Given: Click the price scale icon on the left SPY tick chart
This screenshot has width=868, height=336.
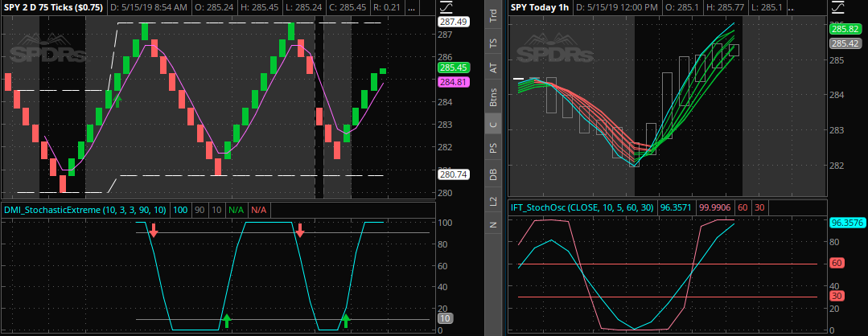Looking at the screenshot, I should (445, 8).
